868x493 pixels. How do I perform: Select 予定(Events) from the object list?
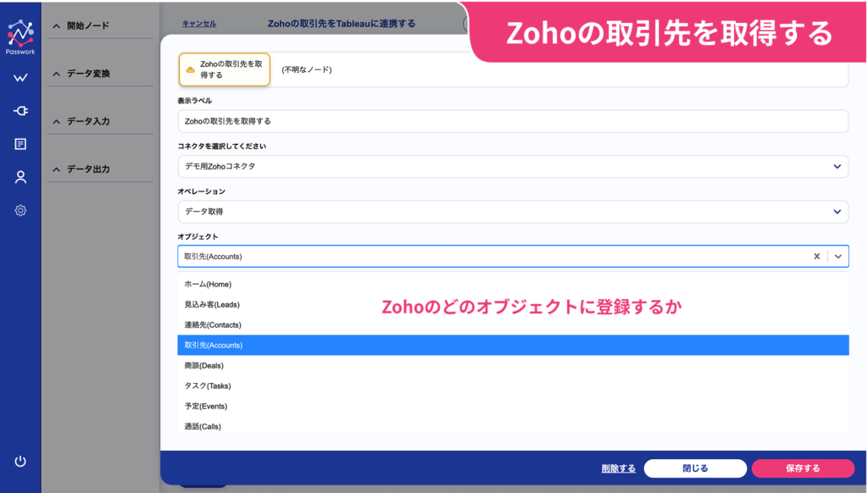(513, 406)
